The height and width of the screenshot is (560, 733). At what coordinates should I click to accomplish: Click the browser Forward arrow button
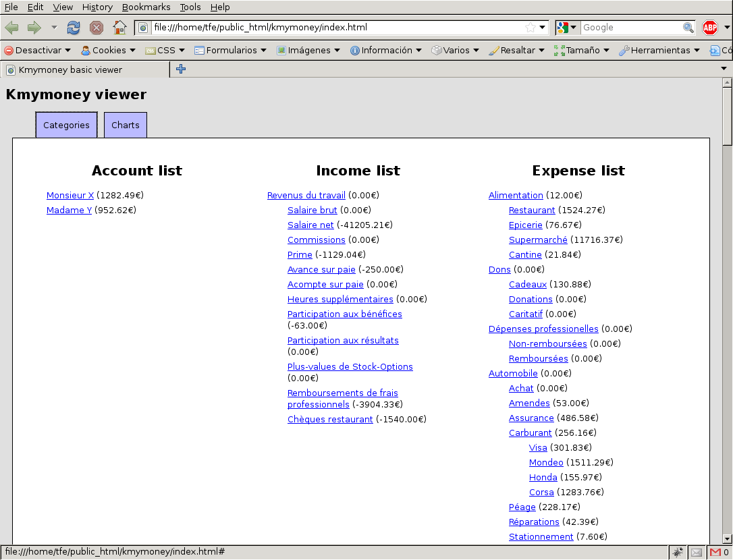34,28
